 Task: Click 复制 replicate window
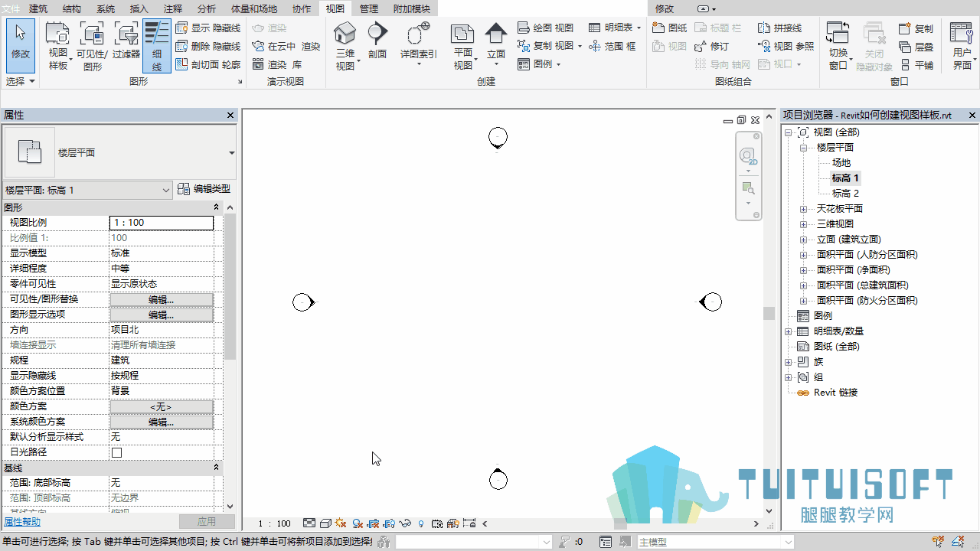(916, 28)
